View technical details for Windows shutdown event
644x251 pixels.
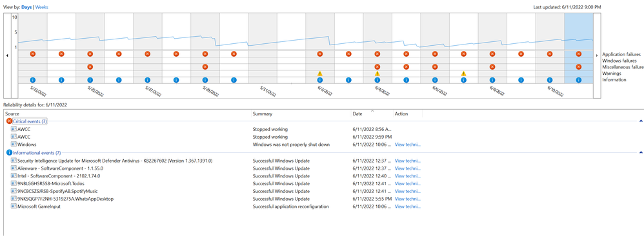point(407,145)
